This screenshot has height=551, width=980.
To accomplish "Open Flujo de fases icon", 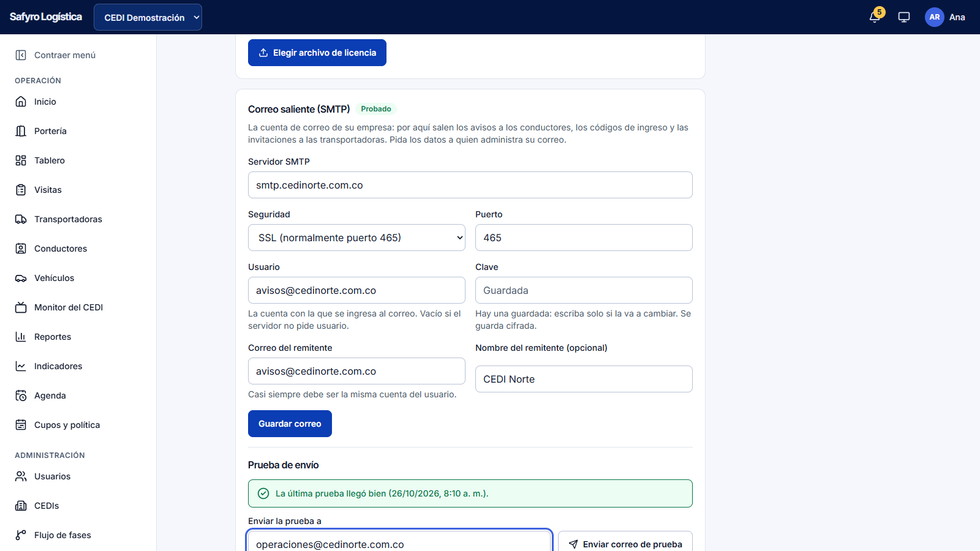I will point(21,535).
